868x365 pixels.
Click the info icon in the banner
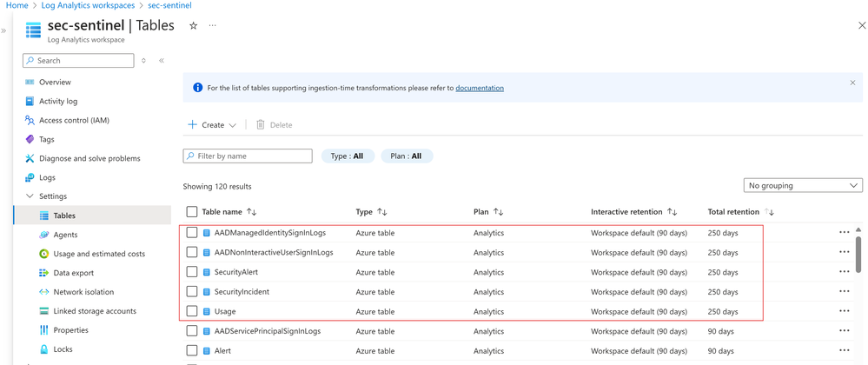197,88
